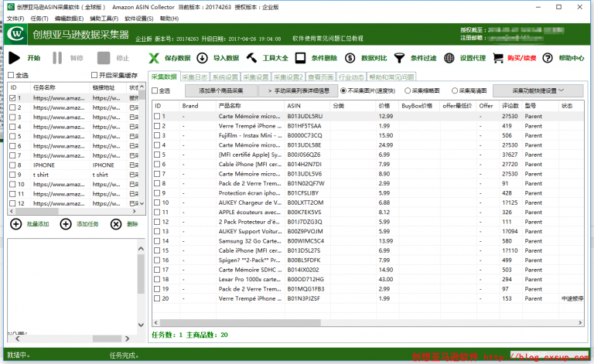This screenshot has width=594, height=364.
Task: Click the Delete (删除) circled X icon
Action: 116,224
